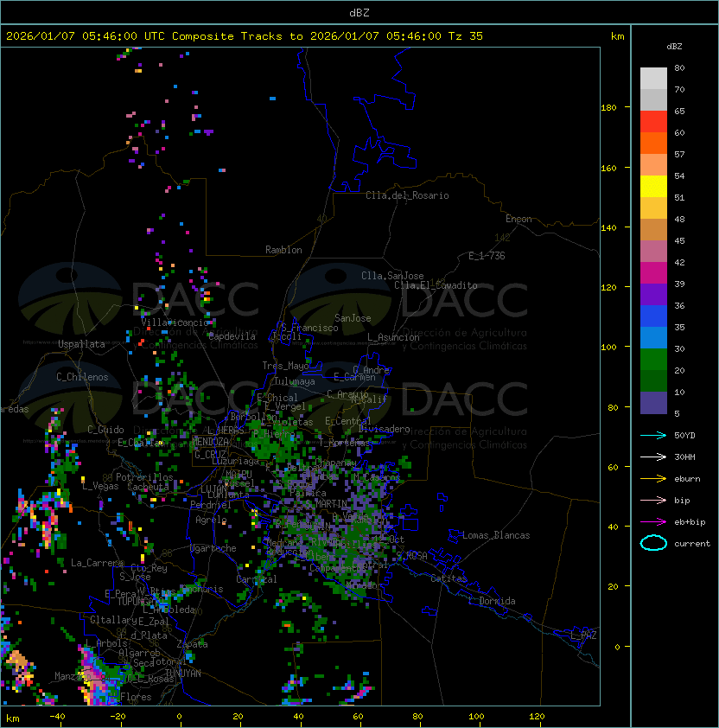Click the Zapata map label
Viewport: 719px width, 728px height.
click(192, 644)
